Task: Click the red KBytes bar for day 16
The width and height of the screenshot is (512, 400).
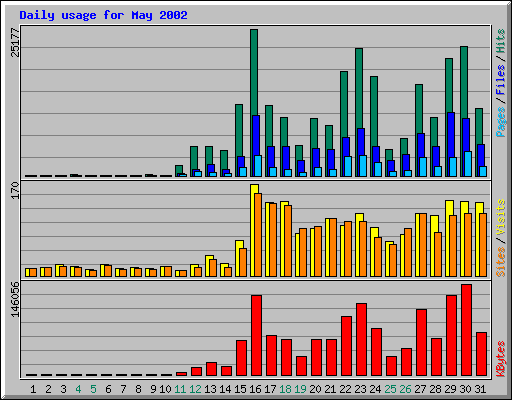Action: coord(256,336)
